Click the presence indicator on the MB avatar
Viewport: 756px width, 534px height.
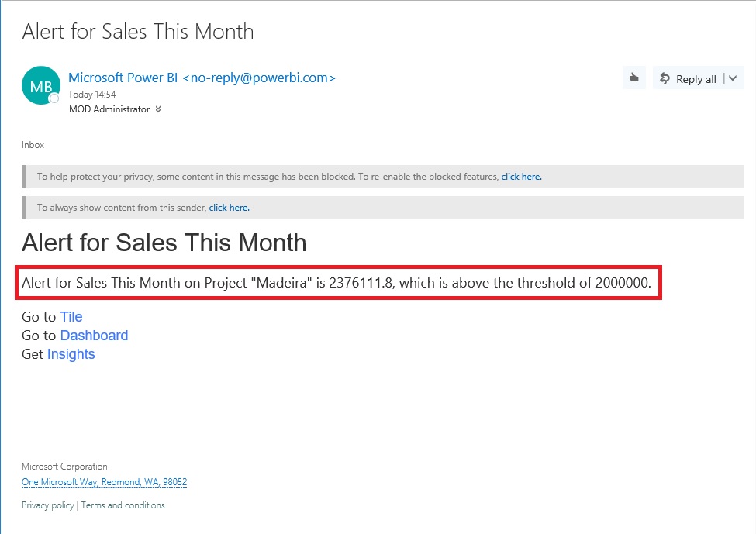click(53, 99)
